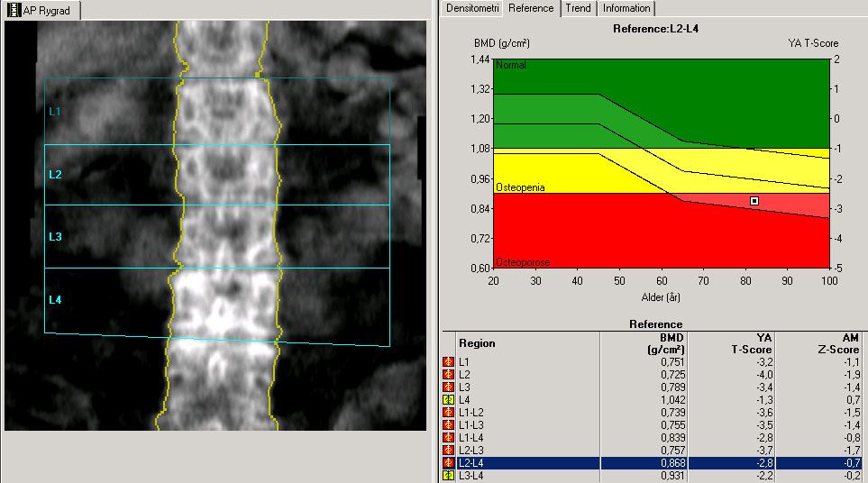Click the red status icon beside L2-L3
Image resolution: width=868 pixels, height=483 pixels.
pos(448,451)
